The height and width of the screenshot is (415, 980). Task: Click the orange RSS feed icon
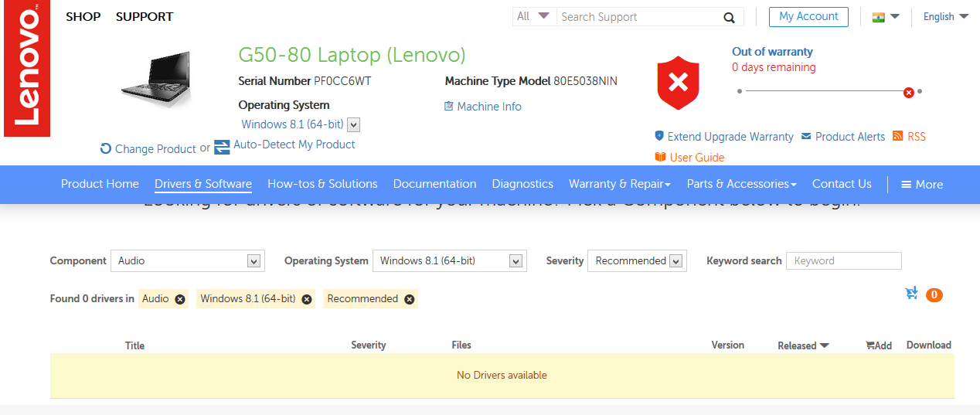(x=897, y=136)
